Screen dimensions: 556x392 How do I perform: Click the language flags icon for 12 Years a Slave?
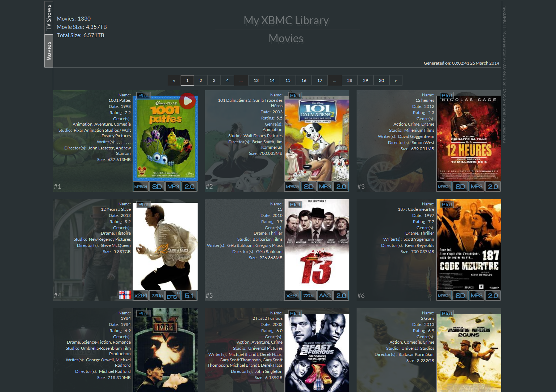125,295
